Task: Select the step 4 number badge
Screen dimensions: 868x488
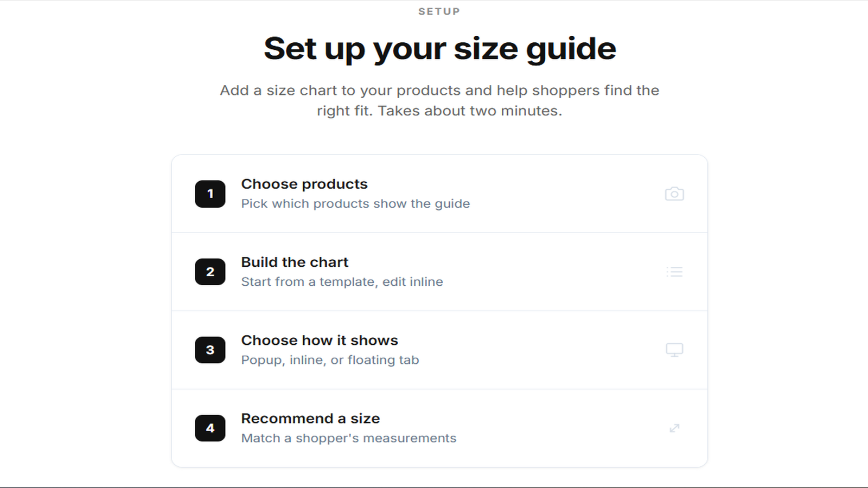Action: (210, 428)
